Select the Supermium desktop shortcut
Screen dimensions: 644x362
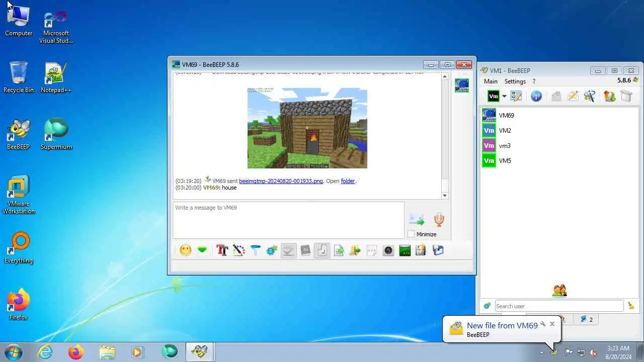click(56, 134)
